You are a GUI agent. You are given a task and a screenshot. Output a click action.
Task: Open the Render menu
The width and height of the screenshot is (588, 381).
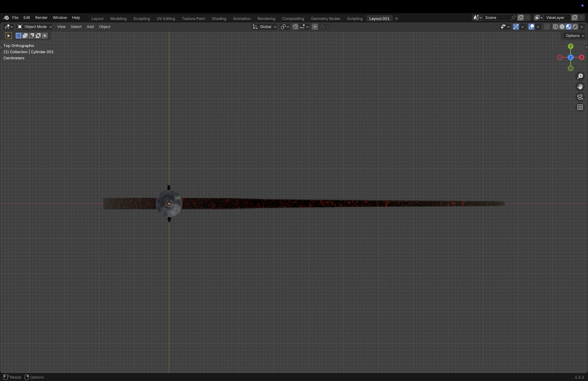(41, 18)
